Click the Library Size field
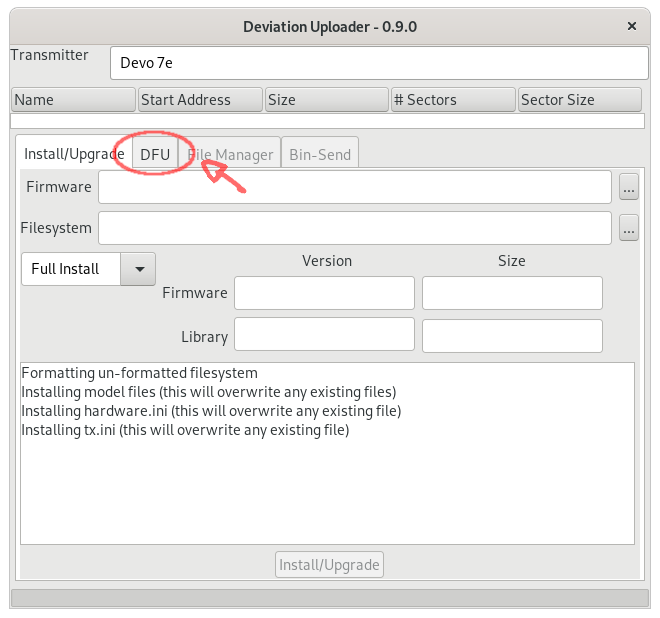660x618 pixels. coord(512,336)
